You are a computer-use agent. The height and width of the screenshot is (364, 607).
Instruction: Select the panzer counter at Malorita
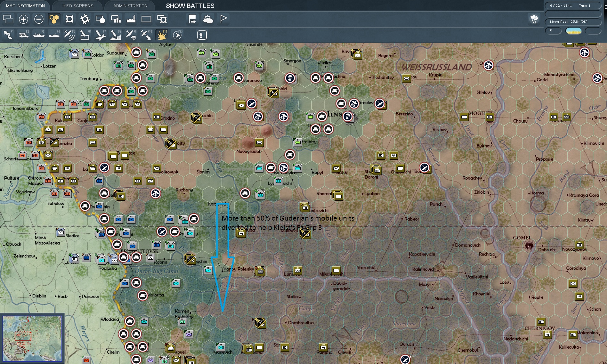(x=142, y=295)
